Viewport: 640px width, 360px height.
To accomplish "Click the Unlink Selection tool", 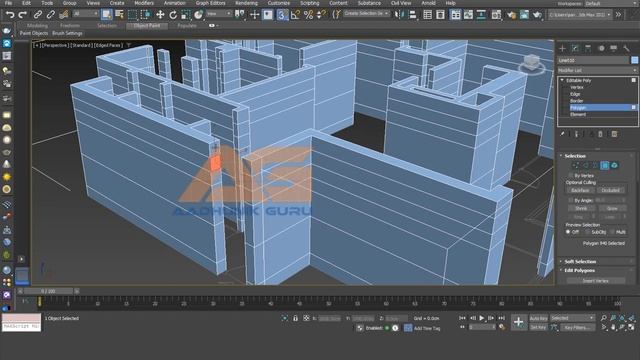I will point(51,15).
